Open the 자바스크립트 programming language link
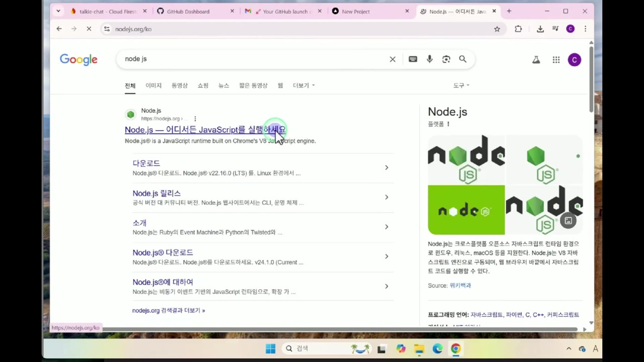 [x=487, y=315]
